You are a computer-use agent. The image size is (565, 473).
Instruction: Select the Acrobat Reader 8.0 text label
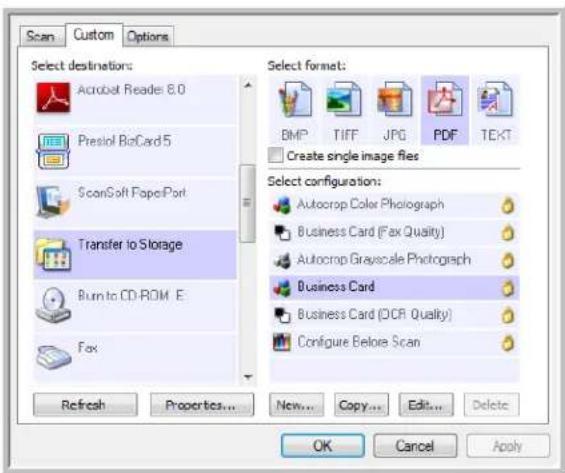[132, 89]
